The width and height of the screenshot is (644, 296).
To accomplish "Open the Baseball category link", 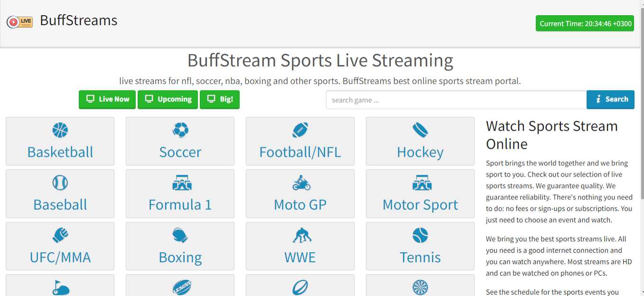I will coord(60,205).
